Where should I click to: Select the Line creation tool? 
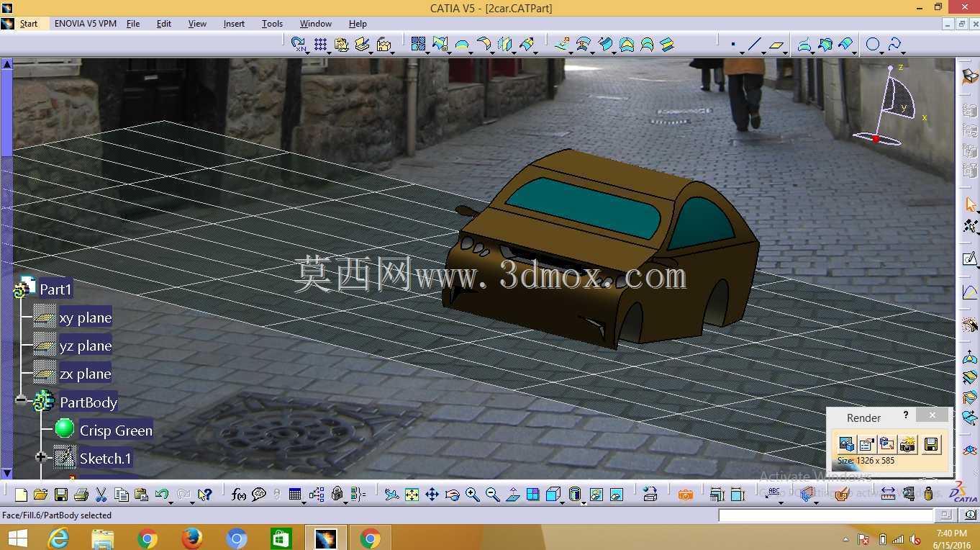754,45
